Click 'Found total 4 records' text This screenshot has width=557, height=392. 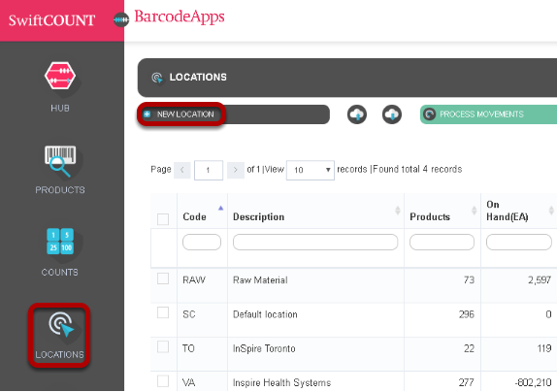pyautogui.click(x=417, y=169)
